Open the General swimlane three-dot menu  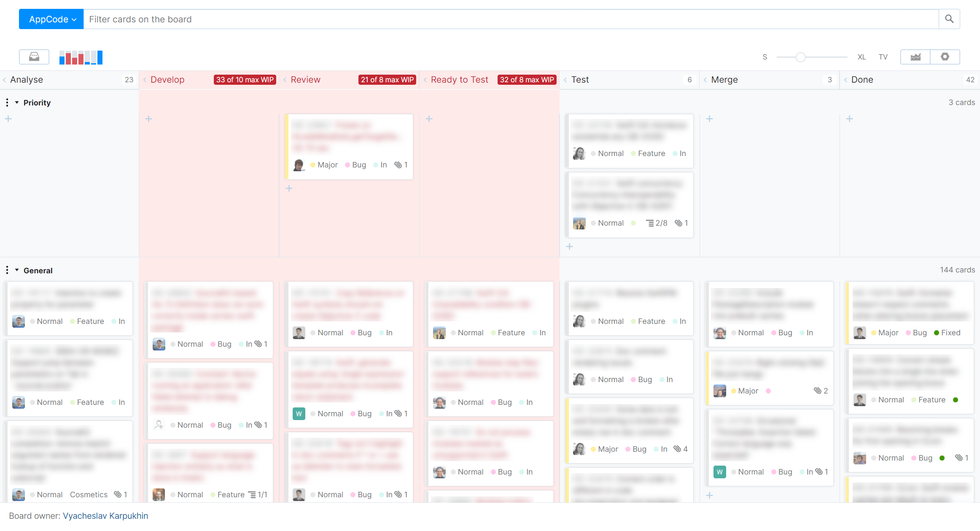[7, 270]
